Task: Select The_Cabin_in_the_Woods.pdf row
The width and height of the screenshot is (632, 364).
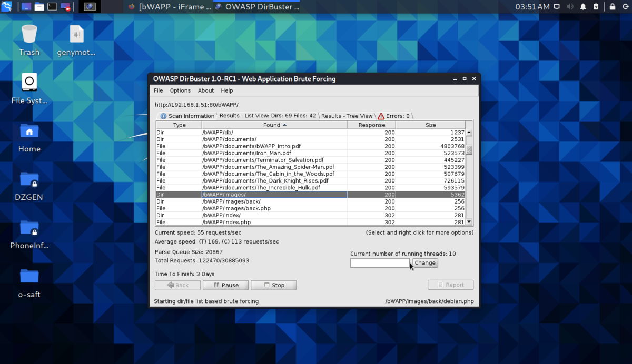Action: (311, 174)
